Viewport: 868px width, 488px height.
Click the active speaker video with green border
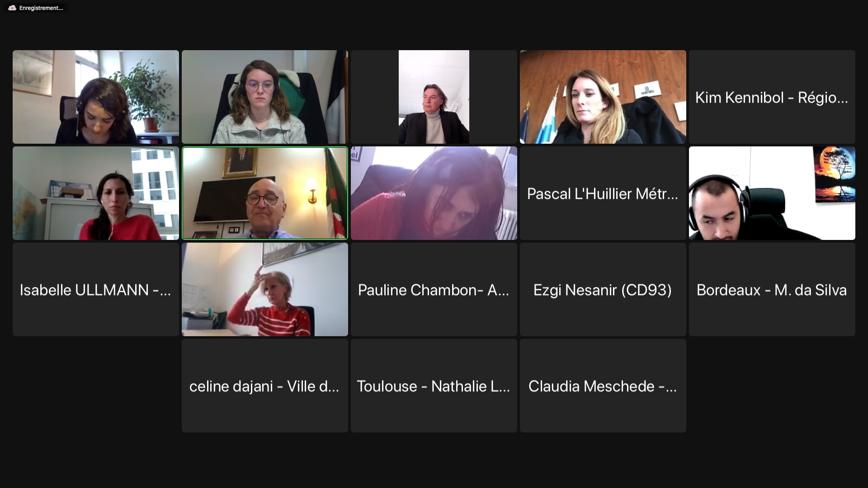[x=264, y=193]
